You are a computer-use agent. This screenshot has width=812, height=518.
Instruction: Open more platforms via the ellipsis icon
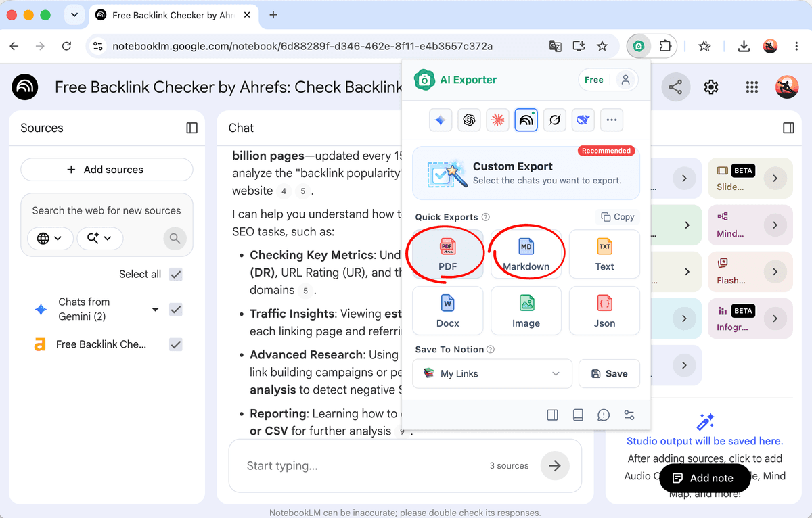pyautogui.click(x=612, y=120)
